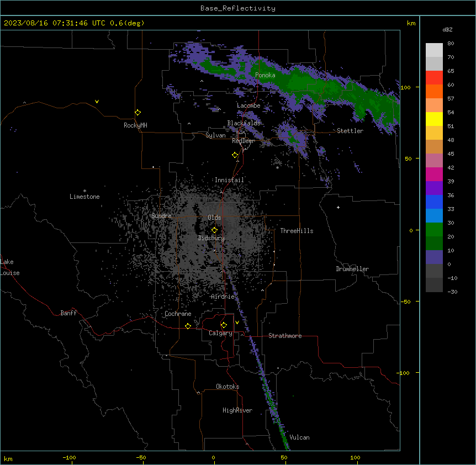
Task: Click the dBZ legend heading
Action: pyautogui.click(x=447, y=29)
